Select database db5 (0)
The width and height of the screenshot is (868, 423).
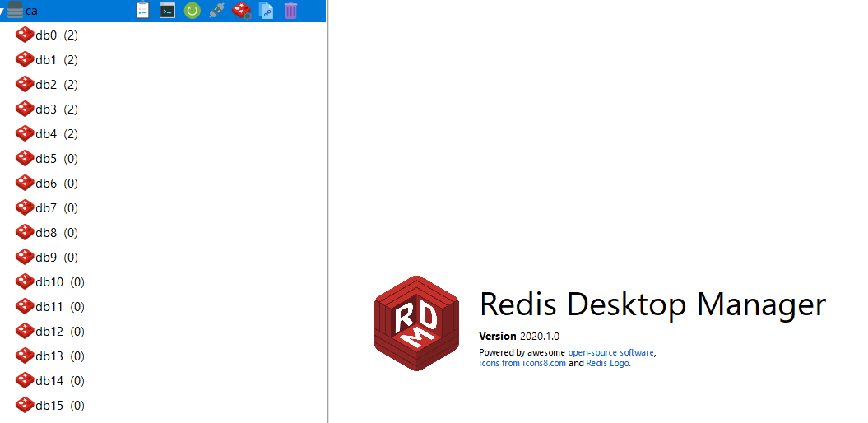pyautogui.click(x=57, y=158)
